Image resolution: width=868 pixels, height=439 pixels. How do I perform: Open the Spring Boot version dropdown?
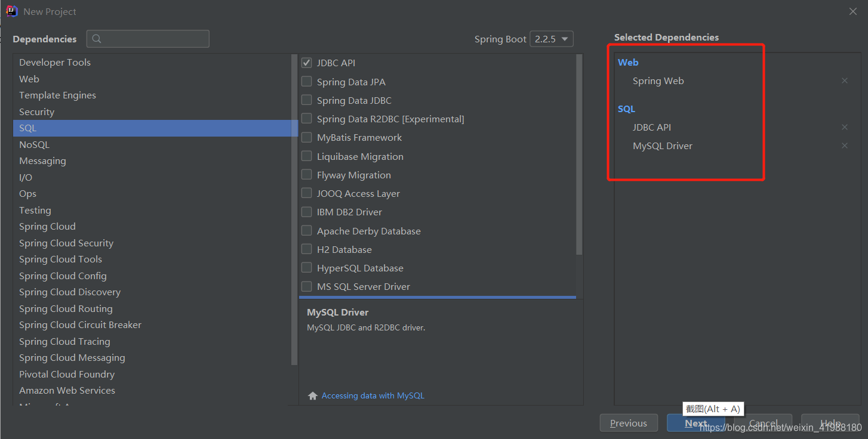click(551, 39)
